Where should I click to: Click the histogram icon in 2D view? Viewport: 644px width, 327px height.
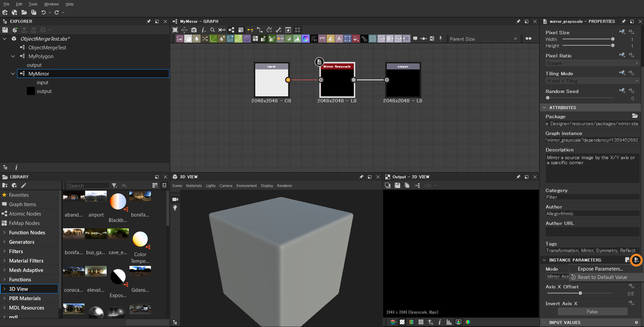[449, 322]
